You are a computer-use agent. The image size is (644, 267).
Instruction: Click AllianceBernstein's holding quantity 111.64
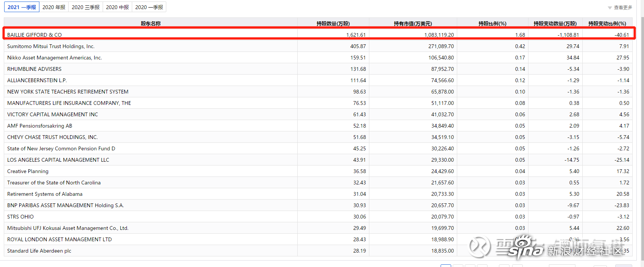[x=358, y=80]
